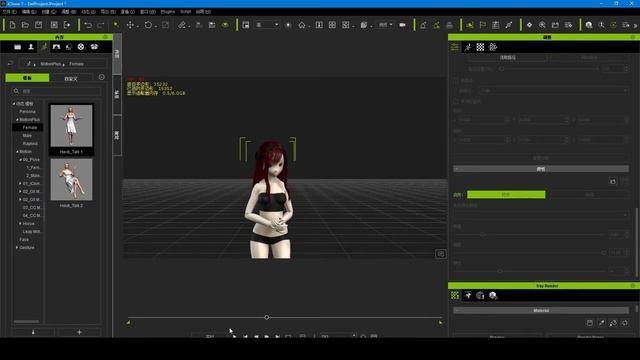Click the green highlighted button in Modify panel
The width and height of the screenshot is (640, 360).
(x=506, y=195)
